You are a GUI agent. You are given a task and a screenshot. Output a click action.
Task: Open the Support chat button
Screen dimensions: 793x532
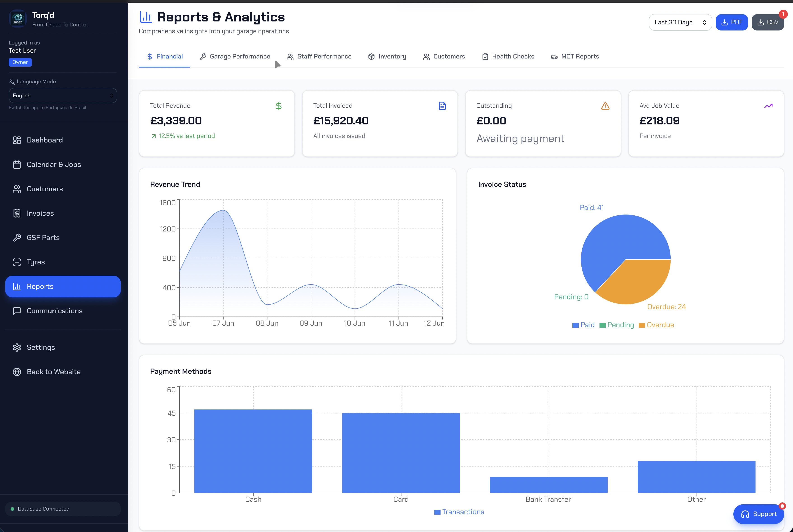pos(759,514)
